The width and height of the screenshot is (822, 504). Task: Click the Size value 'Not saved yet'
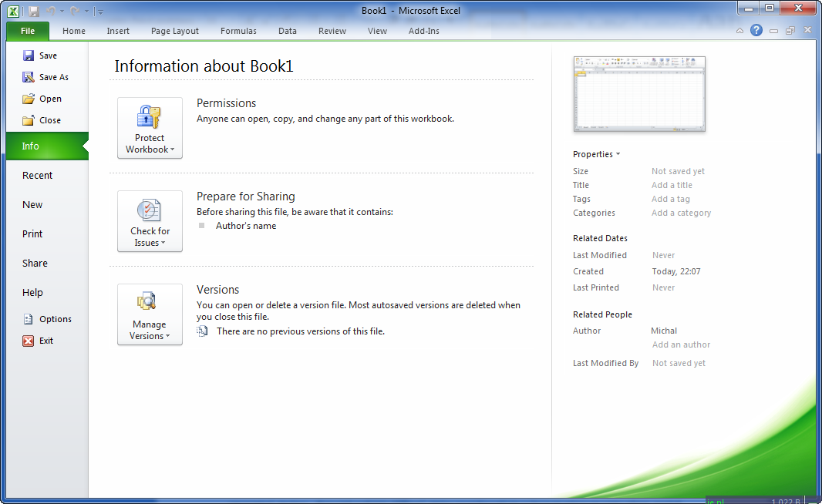coord(679,171)
